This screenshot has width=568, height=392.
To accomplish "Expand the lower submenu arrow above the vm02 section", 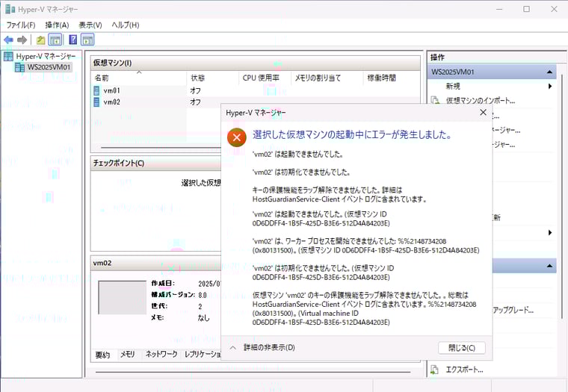I will [550, 233].
